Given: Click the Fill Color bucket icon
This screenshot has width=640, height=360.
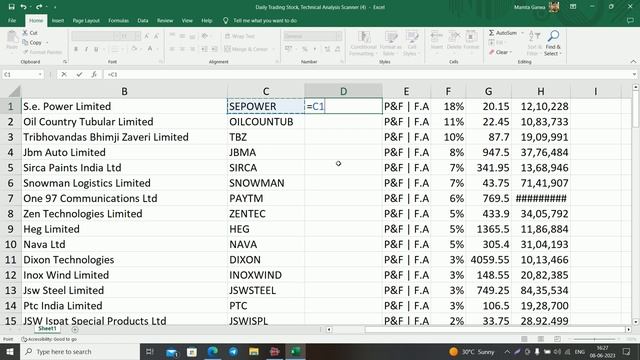Looking at the screenshot, I should (x=133, y=49).
